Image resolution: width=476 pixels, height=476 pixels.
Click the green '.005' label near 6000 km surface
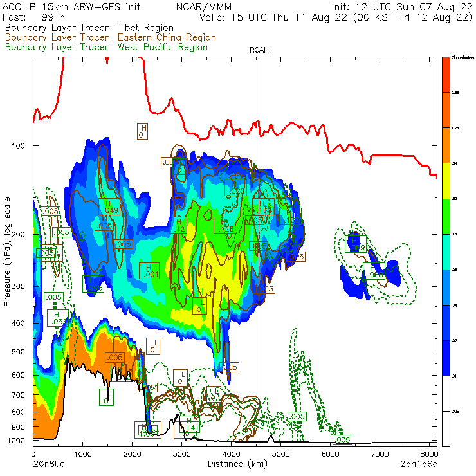(x=342, y=440)
